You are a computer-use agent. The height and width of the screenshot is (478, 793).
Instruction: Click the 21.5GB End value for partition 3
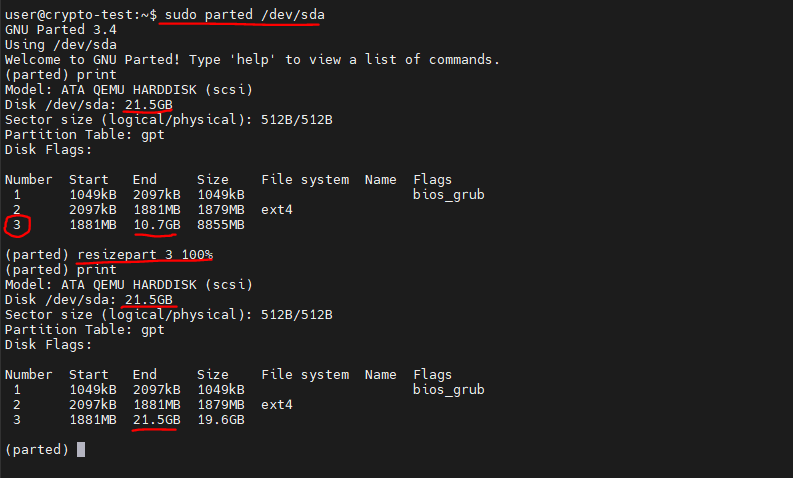pos(156,420)
